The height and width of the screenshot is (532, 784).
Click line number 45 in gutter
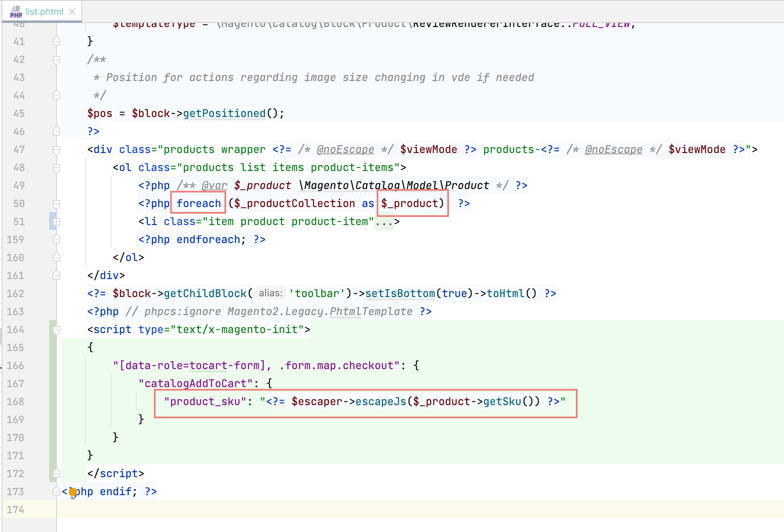point(19,113)
